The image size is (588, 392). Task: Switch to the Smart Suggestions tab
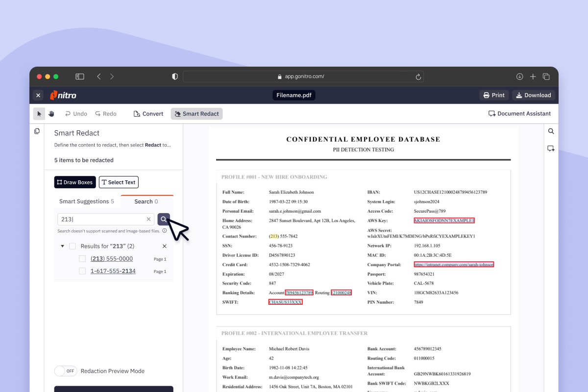(87, 201)
